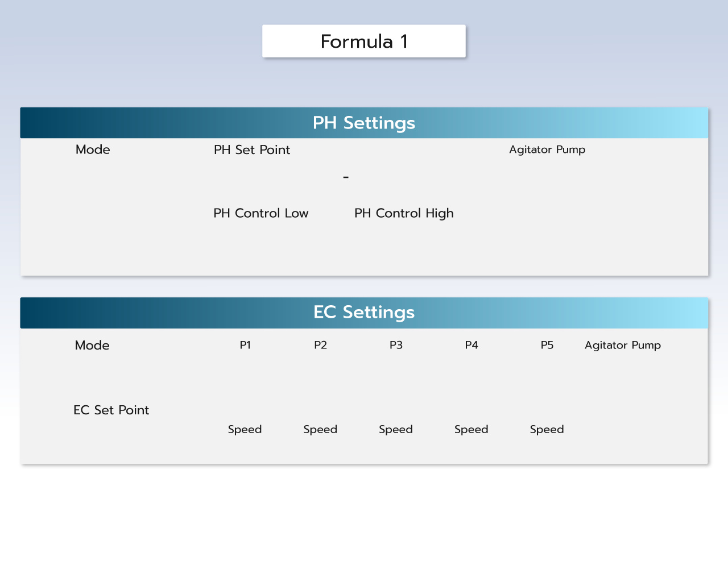Click the dash between PH control fields
Viewport: 728px width, 582px height.
click(x=346, y=177)
